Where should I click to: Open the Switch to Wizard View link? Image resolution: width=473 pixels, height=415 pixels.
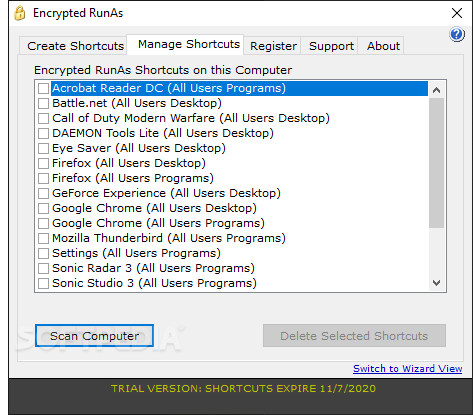pos(407,368)
